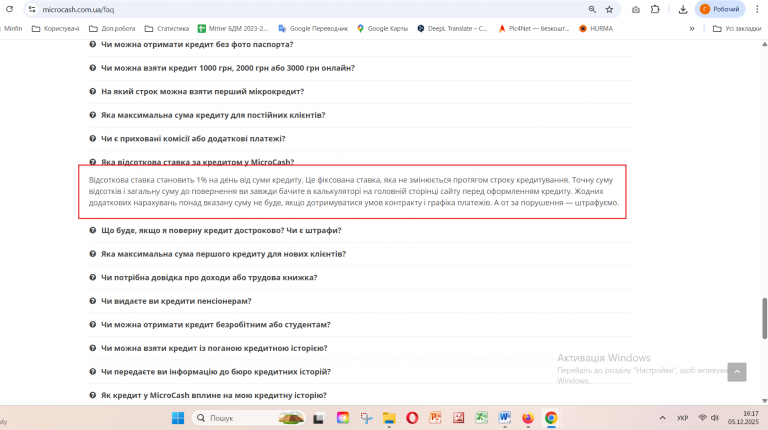Click the taskbar Пошук search box
The image size is (768, 430).
pyautogui.click(x=248, y=418)
